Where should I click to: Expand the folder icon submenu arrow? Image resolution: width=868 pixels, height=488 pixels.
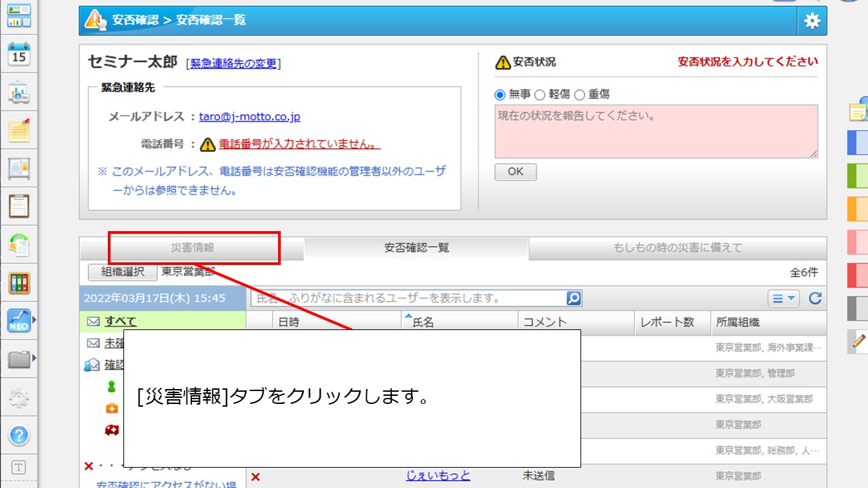pyautogui.click(x=34, y=357)
